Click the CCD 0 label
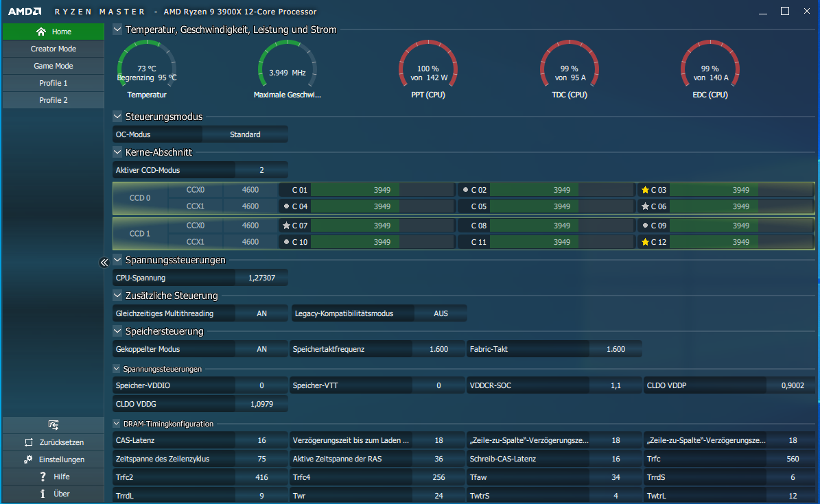Image resolution: width=820 pixels, height=504 pixels. pos(140,198)
